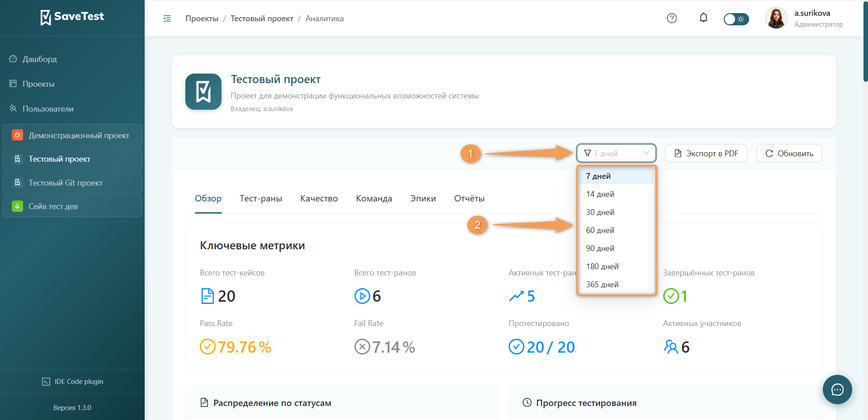Click the Проекты sidebar icon
868x420 pixels.
pos(13,84)
